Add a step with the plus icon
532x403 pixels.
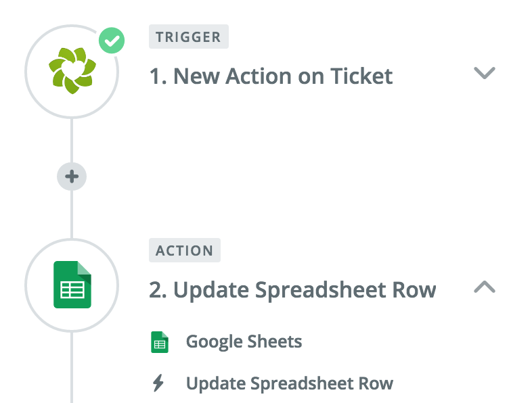point(72,176)
